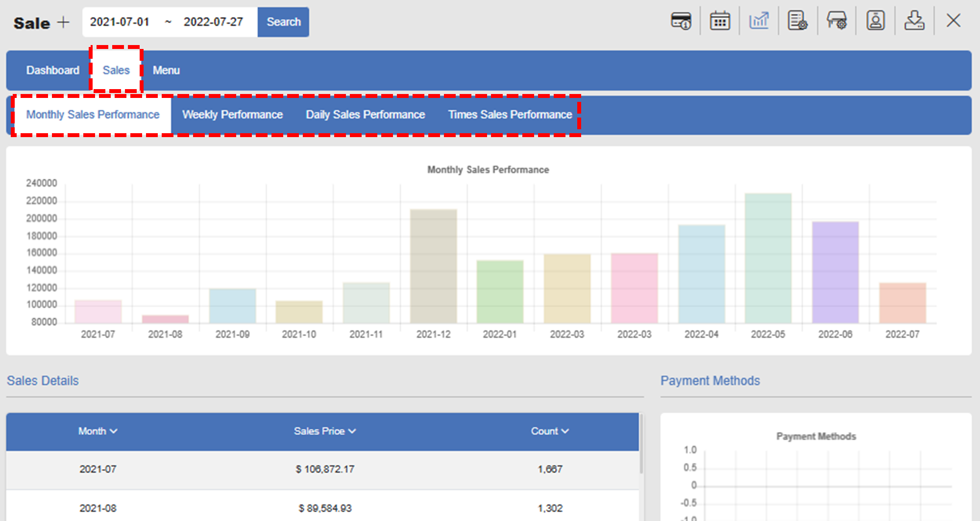
Task: Open the payment card info icon
Action: (681, 21)
